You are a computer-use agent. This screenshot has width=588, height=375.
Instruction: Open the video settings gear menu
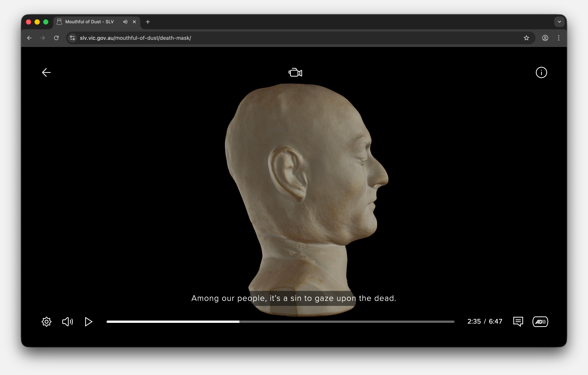point(46,322)
